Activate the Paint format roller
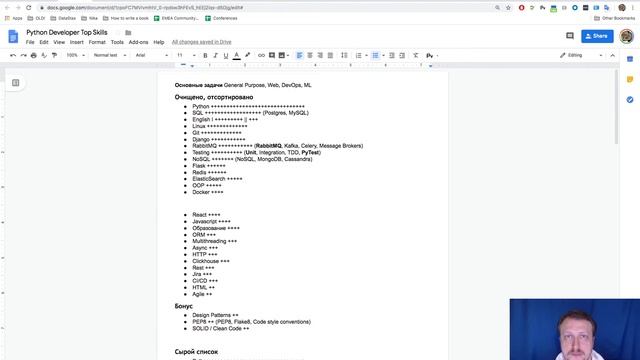The height and width of the screenshot is (360, 640). click(x=54, y=55)
